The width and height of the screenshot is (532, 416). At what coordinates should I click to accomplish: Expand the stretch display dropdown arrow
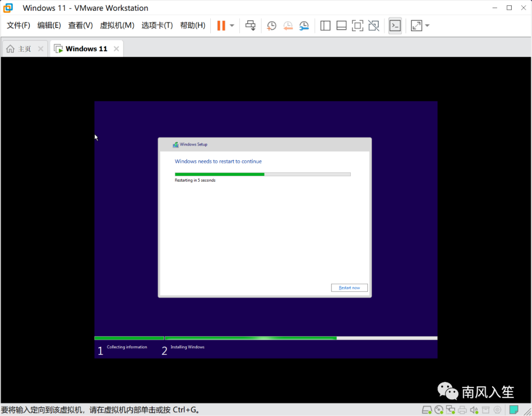point(427,26)
